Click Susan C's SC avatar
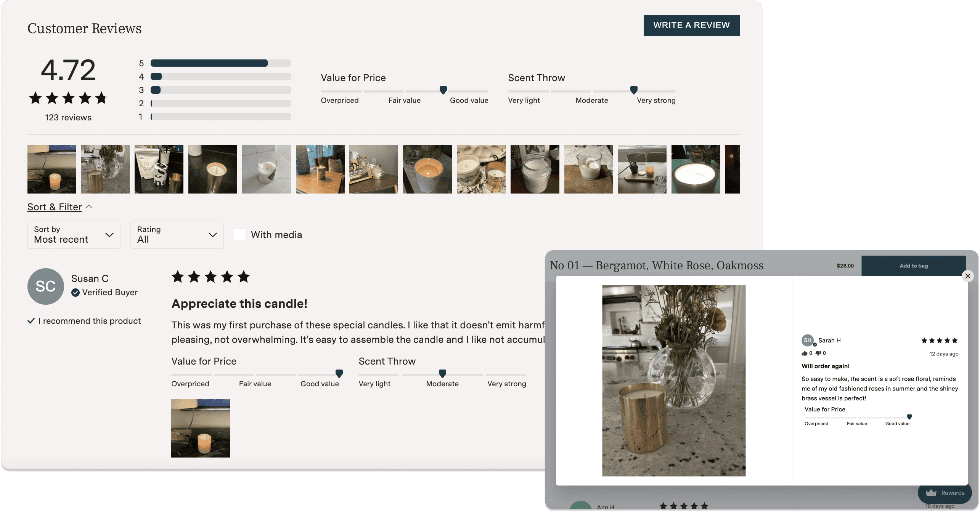980x512 pixels. point(45,286)
